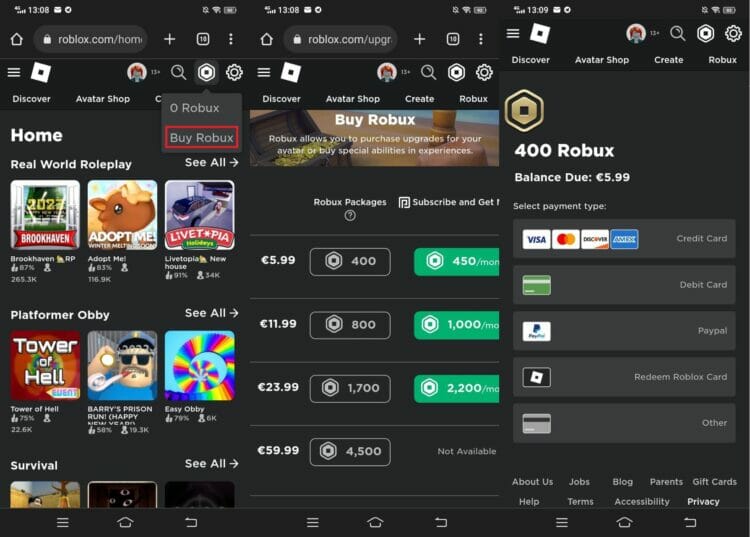The height and width of the screenshot is (537, 750).
Task: Open Barry's Prison Run game thumbnail
Action: point(122,365)
